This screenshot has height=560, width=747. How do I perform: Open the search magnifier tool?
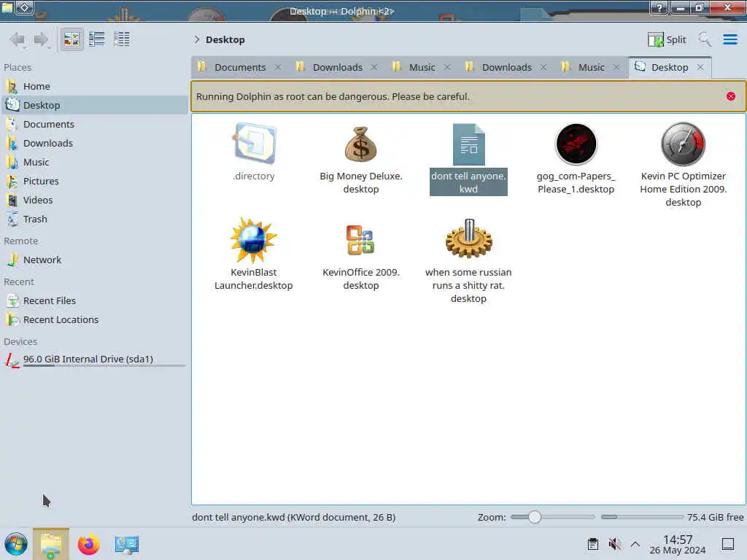coord(704,39)
